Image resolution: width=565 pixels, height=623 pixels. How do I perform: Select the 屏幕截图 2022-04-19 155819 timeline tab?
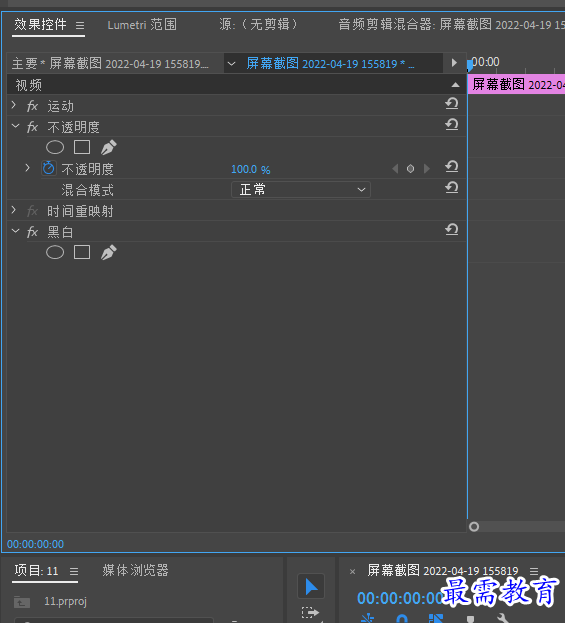click(443, 571)
